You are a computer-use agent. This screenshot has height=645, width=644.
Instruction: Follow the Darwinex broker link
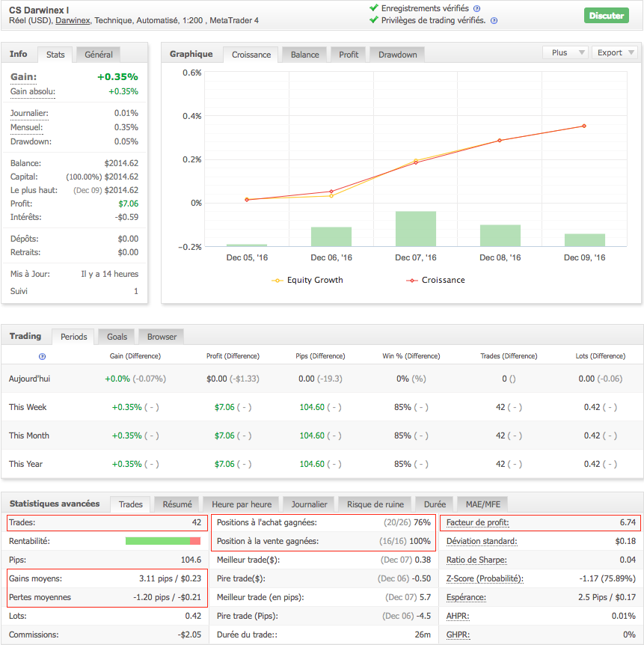click(72, 21)
